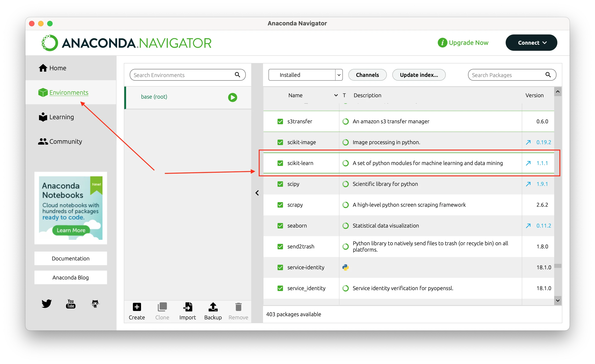
Task: Click the Update index... button
Action: [x=419, y=75]
